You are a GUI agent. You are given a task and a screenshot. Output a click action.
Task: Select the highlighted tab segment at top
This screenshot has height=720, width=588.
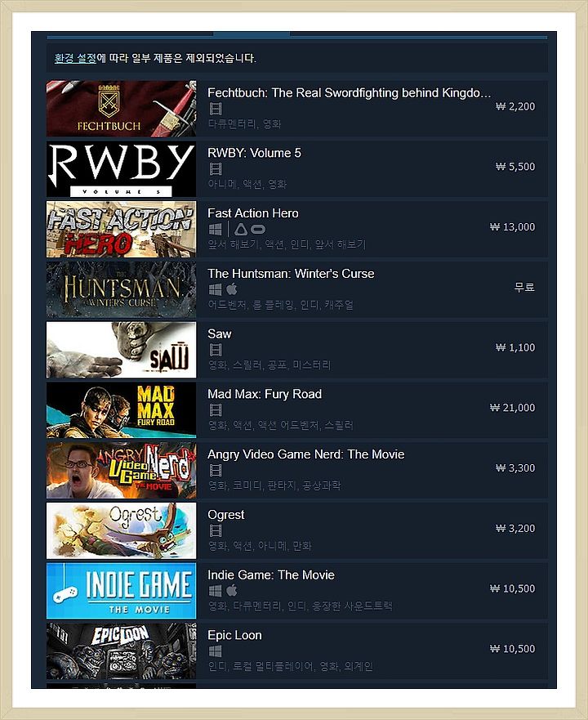point(252,34)
